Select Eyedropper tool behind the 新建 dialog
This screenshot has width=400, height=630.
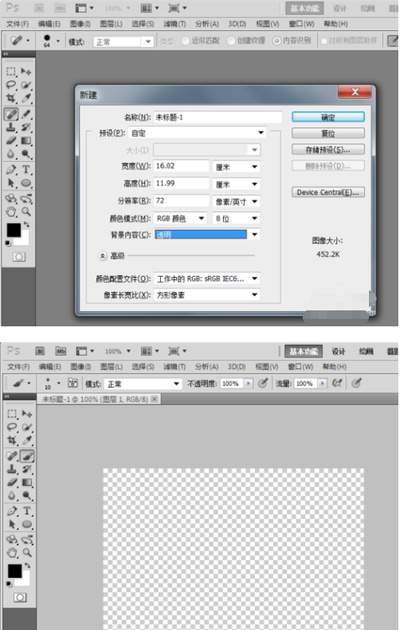26,98
